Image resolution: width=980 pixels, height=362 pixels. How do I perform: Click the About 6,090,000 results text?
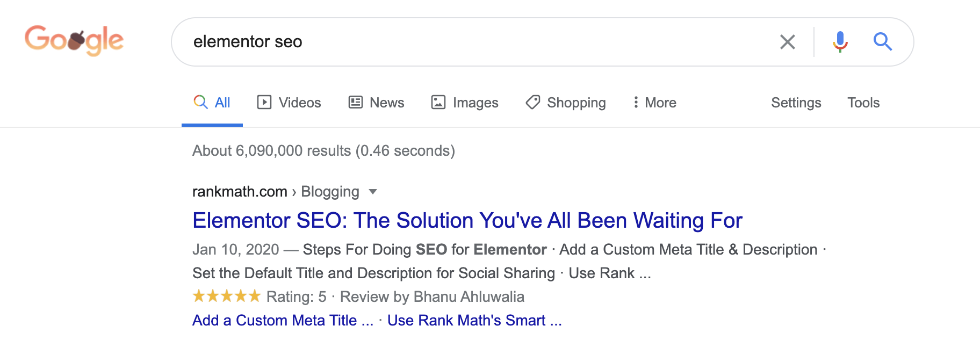coord(323,150)
